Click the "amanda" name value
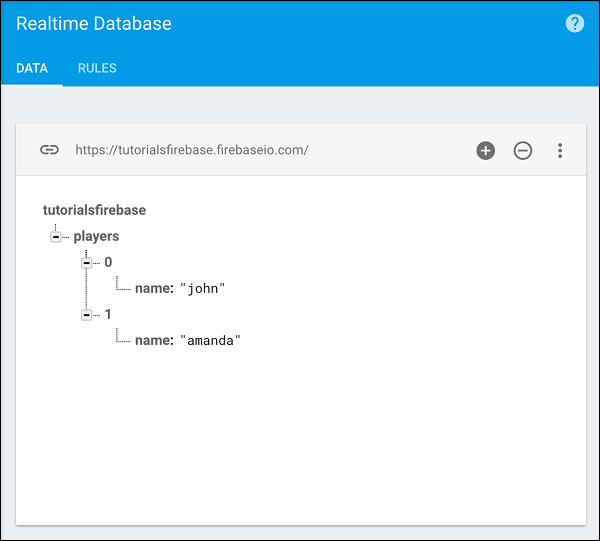 tap(211, 341)
